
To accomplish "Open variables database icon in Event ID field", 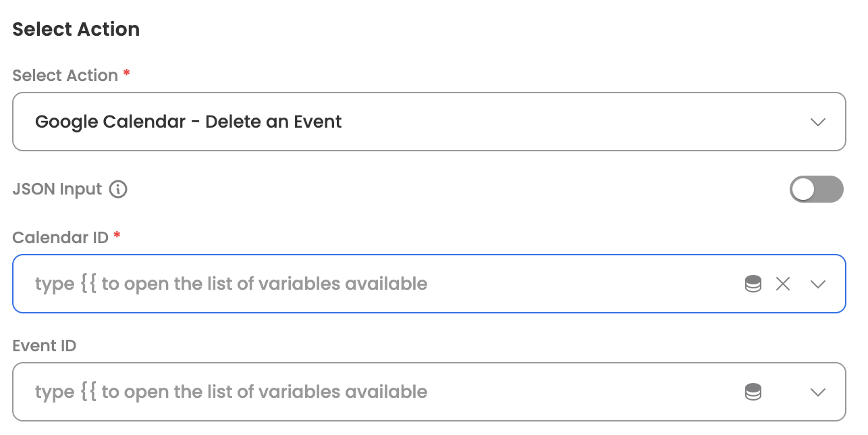I will [753, 392].
